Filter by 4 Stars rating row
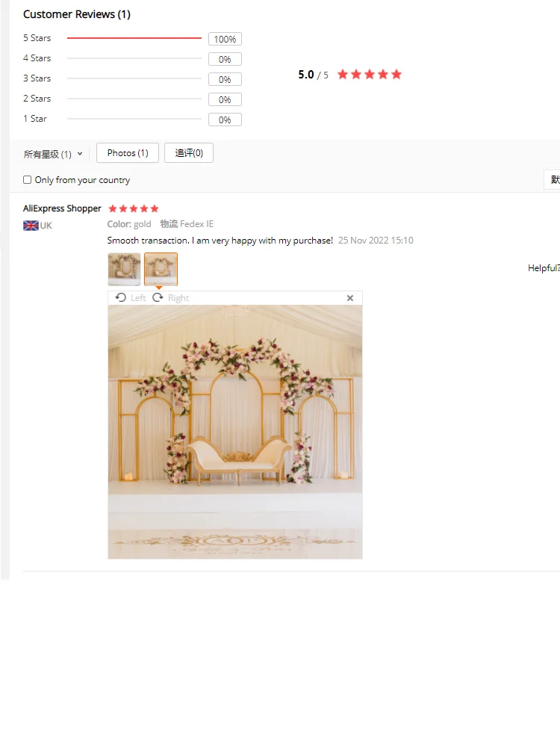 point(132,58)
